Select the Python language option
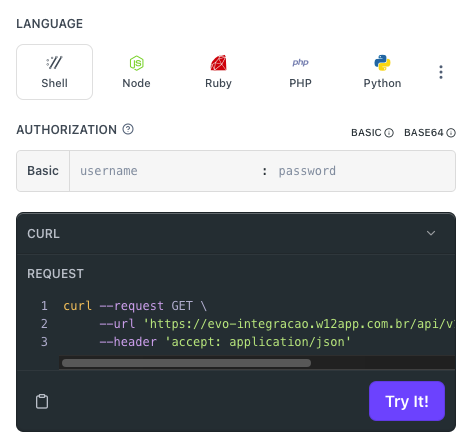This screenshot has height=440, width=468. click(x=382, y=72)
